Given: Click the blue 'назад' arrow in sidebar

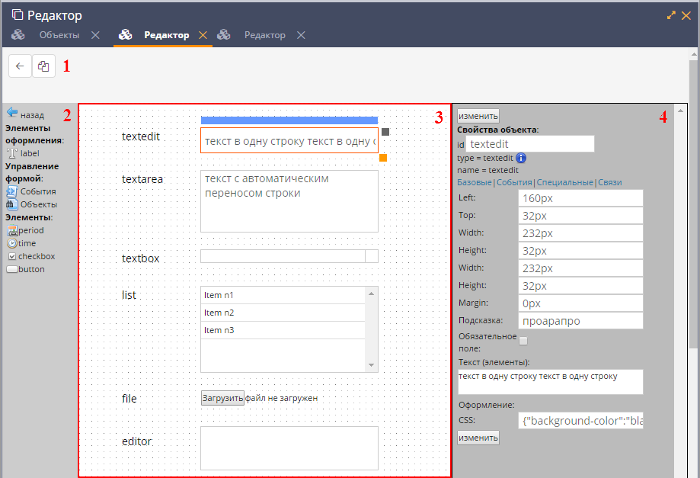Looking at the screenshot, I should pyautogui.click(x=12, y=114).
